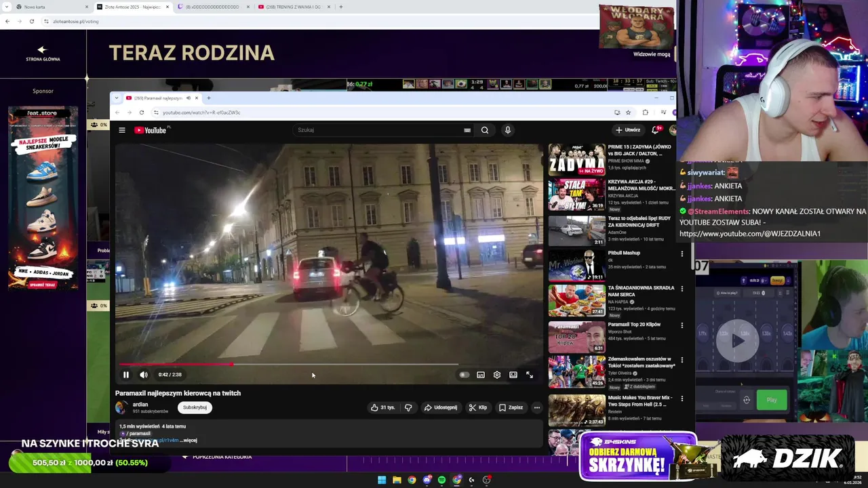Open Pitbull Mashup recommended video

pos(576,264)
